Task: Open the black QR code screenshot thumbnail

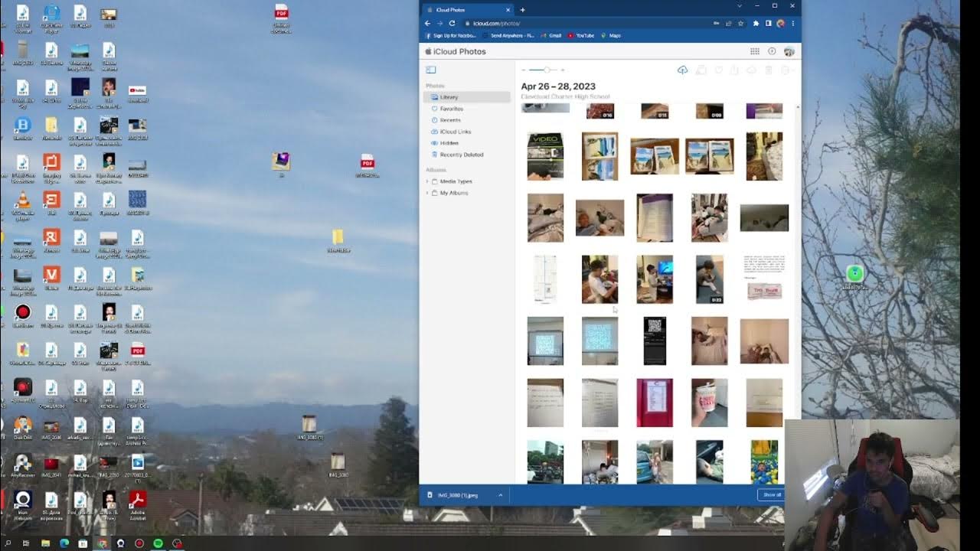Action: (655, 341)
